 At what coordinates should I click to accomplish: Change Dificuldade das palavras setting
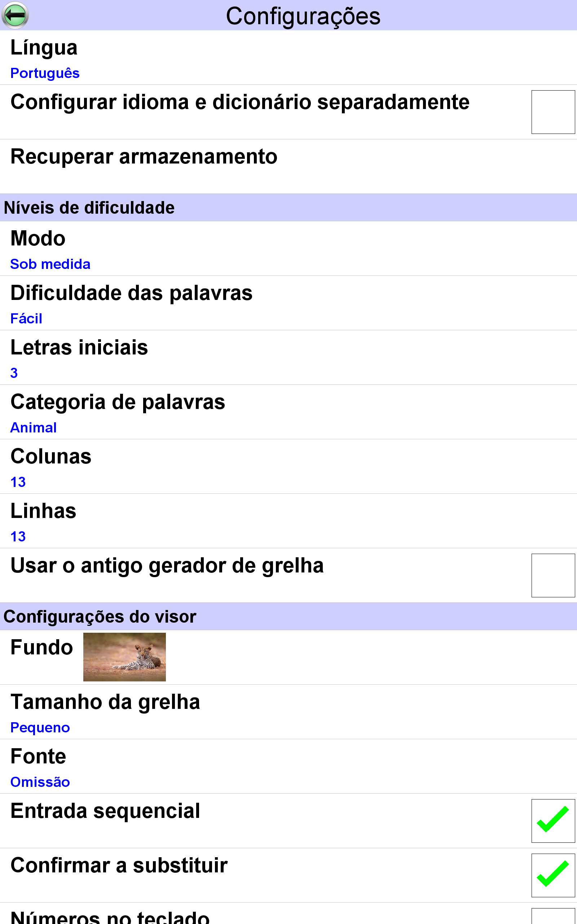click(x=288, y=303)
